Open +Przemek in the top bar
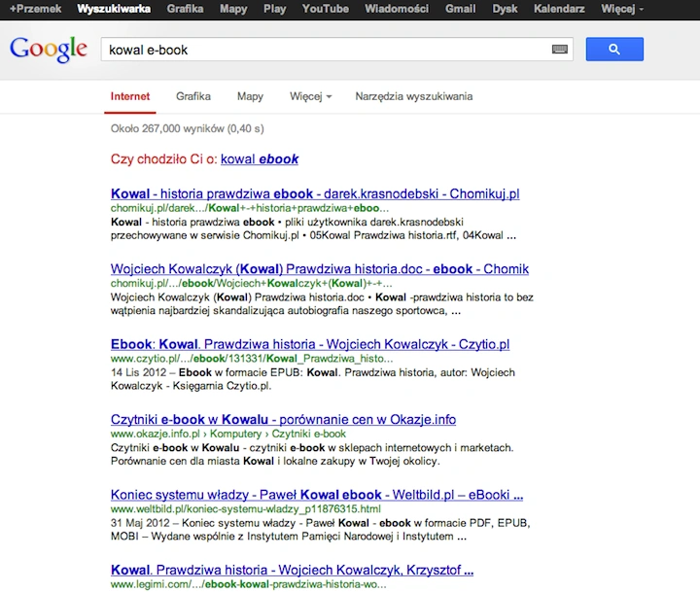Viewport: 700px width, 592px height. click(x=36, y=9)
